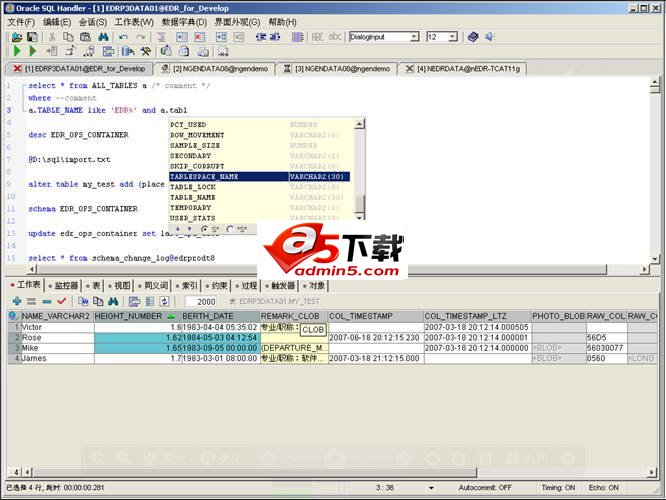This screenshot has width=666, height=500.
Task: Commit changes with red checkmark icon
Action: coord(62,301)
